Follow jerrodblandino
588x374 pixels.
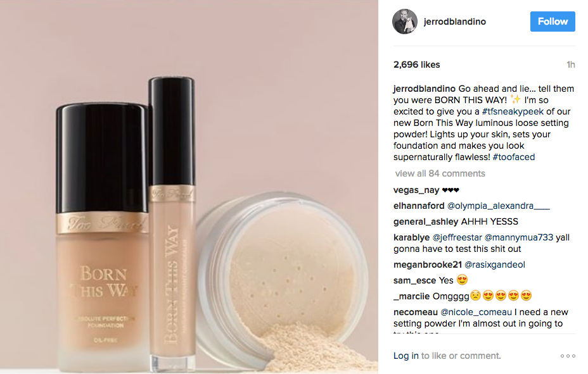[553, 22]
